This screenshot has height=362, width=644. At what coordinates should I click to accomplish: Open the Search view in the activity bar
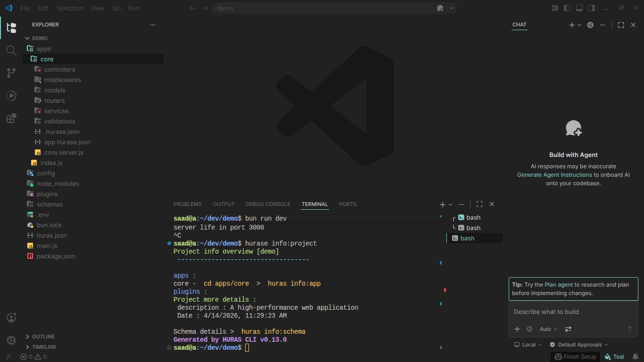pyautogui.click(x=11, y=50)
